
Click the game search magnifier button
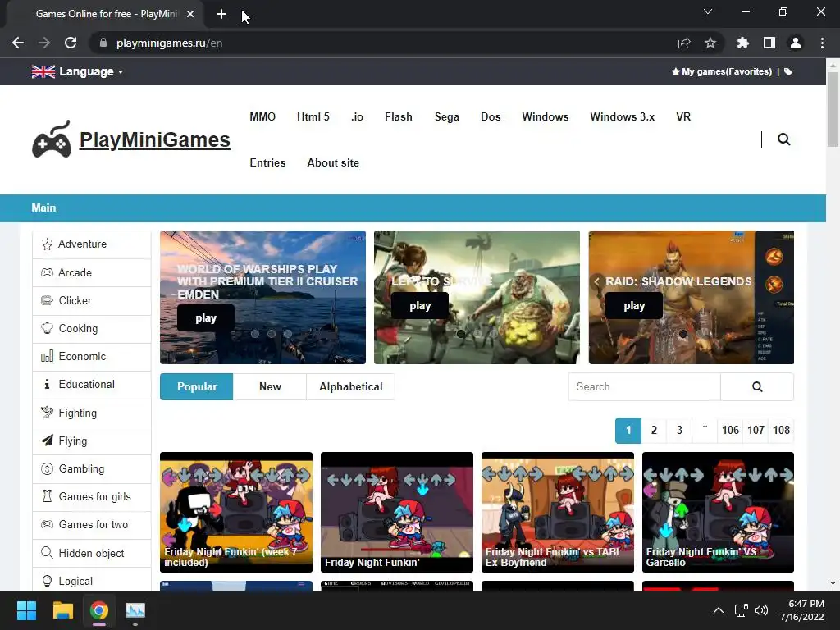click(x=757, y=387)
